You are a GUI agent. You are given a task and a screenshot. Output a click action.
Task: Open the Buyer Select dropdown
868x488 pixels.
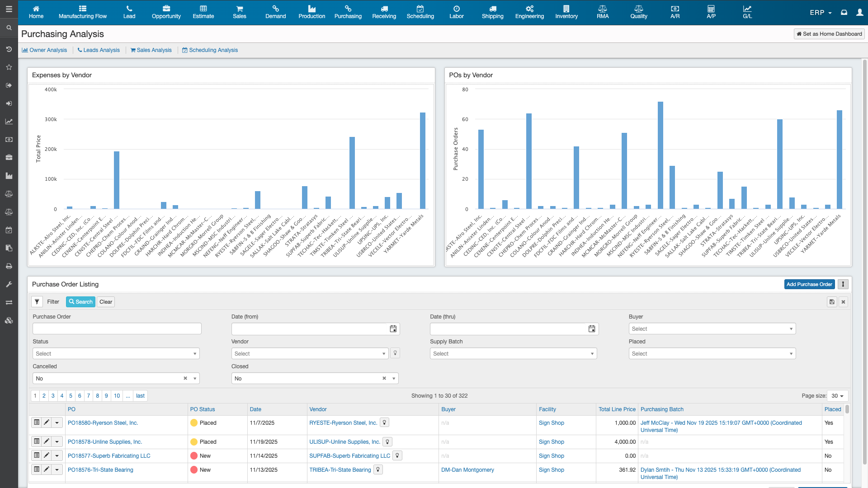coord(712,328)
